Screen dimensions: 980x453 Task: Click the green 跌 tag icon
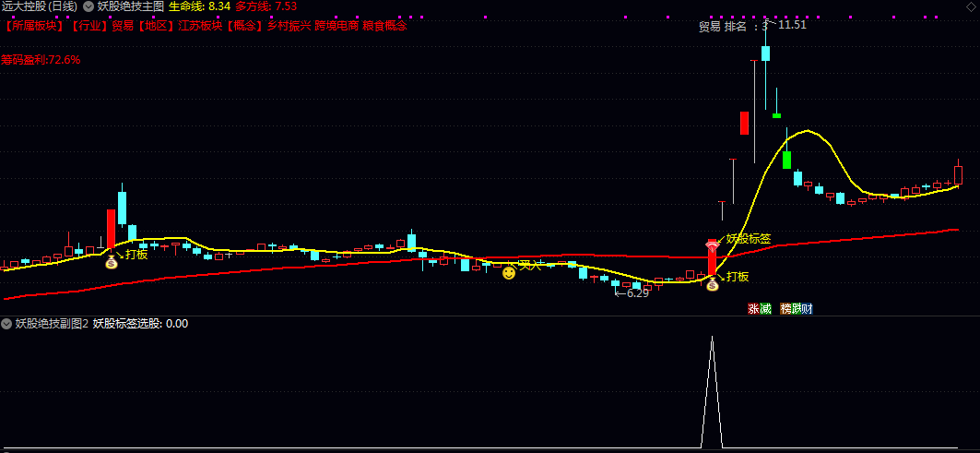click(797, 308)
